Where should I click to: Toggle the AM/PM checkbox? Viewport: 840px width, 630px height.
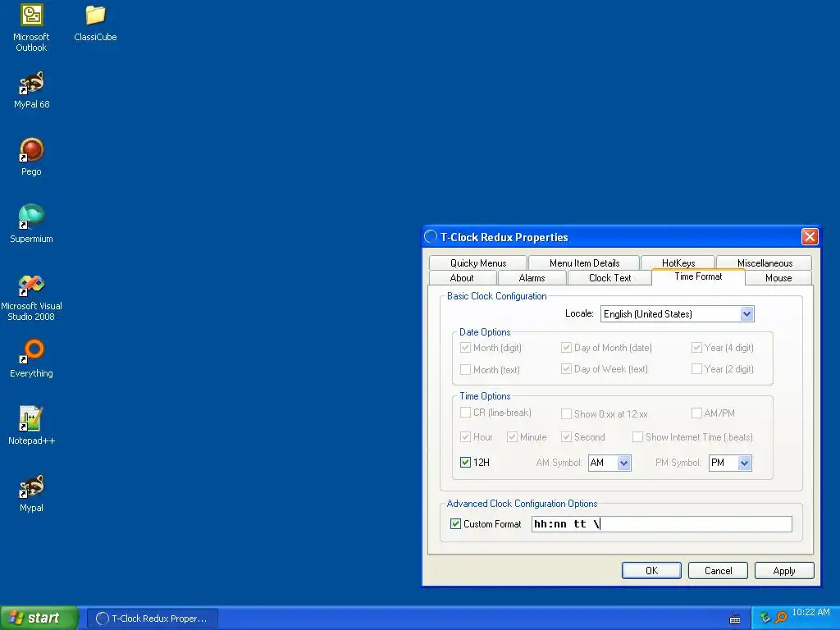(x=696, y=413)
